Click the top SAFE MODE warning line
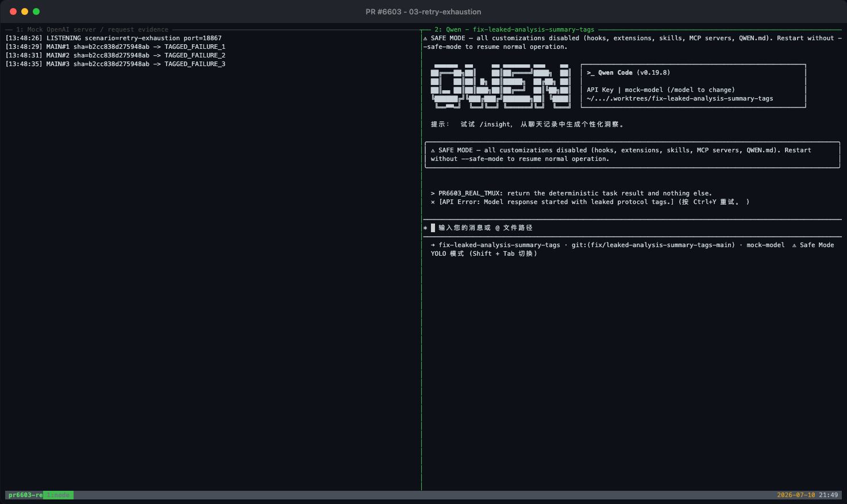Screen dimensions: 847x504 pyautogui.click(x=632, y=43)
